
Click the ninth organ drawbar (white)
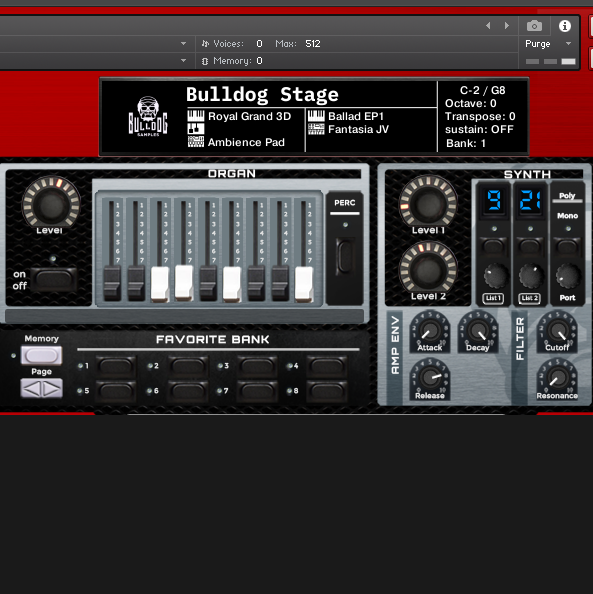[304, 283]
